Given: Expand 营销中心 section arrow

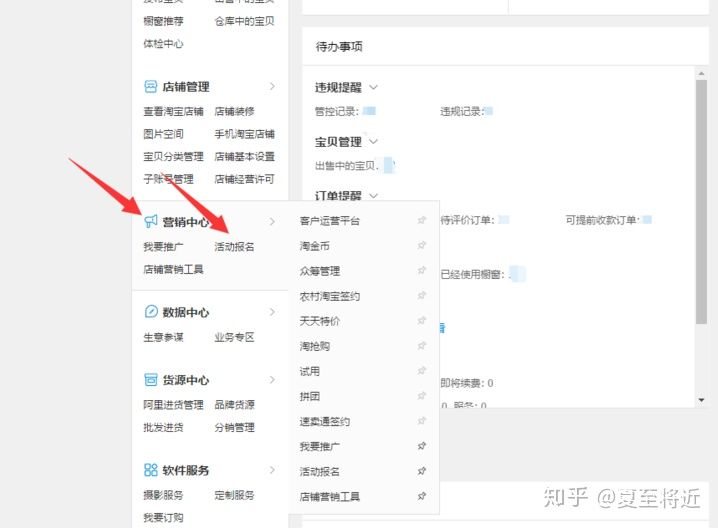Looking at the screenshot, I should pyautogui.click(x=272, y=222).
